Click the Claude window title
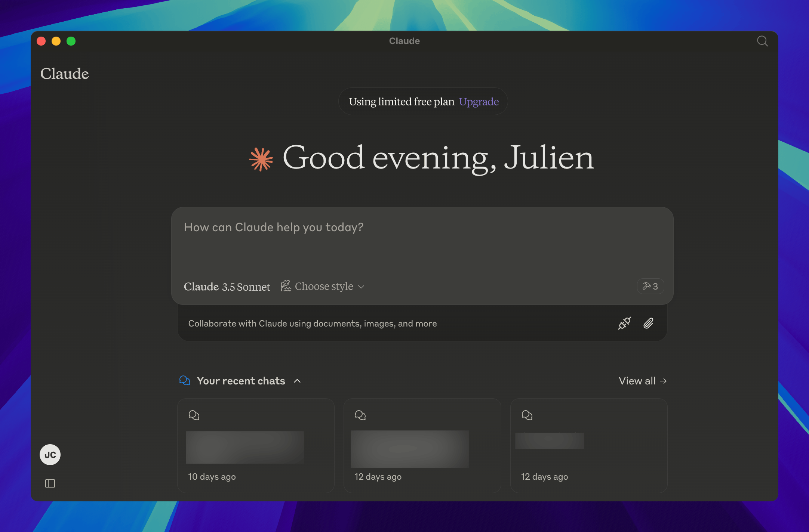 click(x=404, y=41)
